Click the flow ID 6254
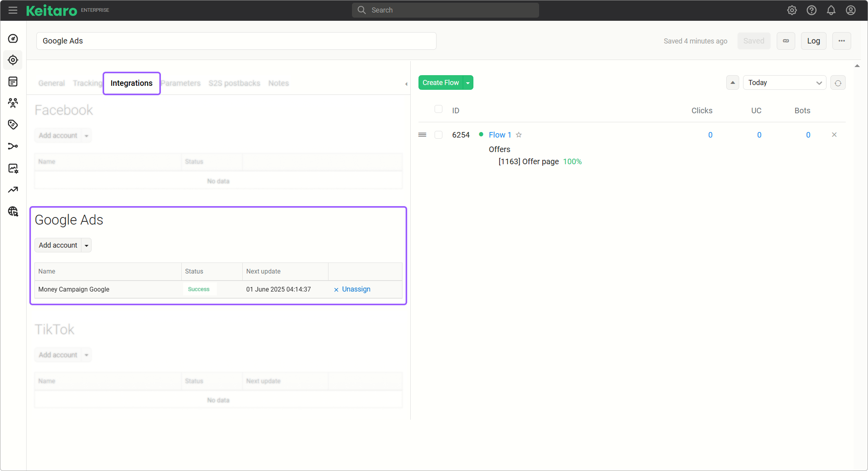Screen dimensions: 868x471 [x=461, y=135]
